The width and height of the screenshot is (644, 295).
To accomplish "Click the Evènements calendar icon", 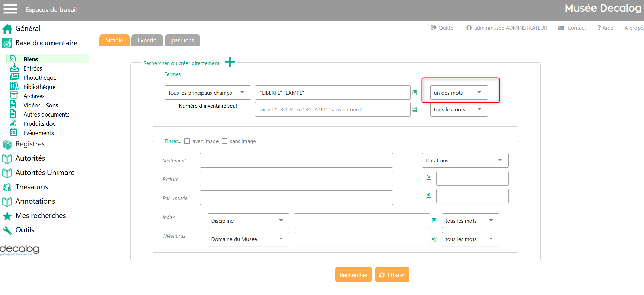I will (13, 132).
